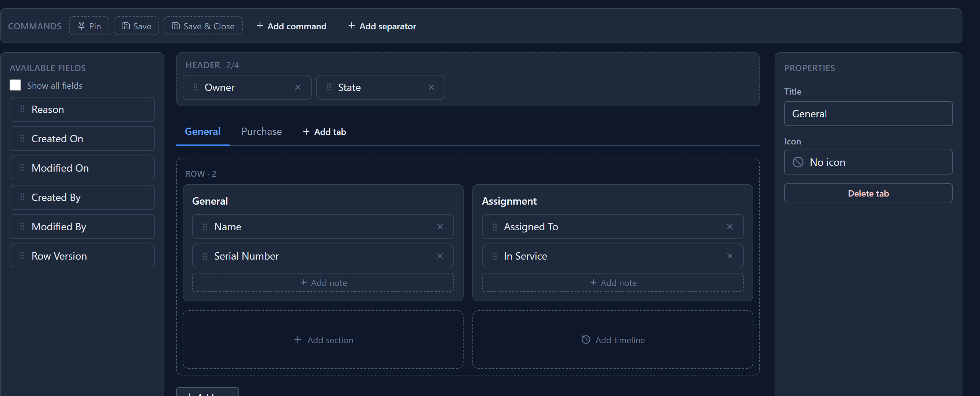Select the Assignment section title
Image resolution: width=980 pixels, height=396 pixels.
509,201
